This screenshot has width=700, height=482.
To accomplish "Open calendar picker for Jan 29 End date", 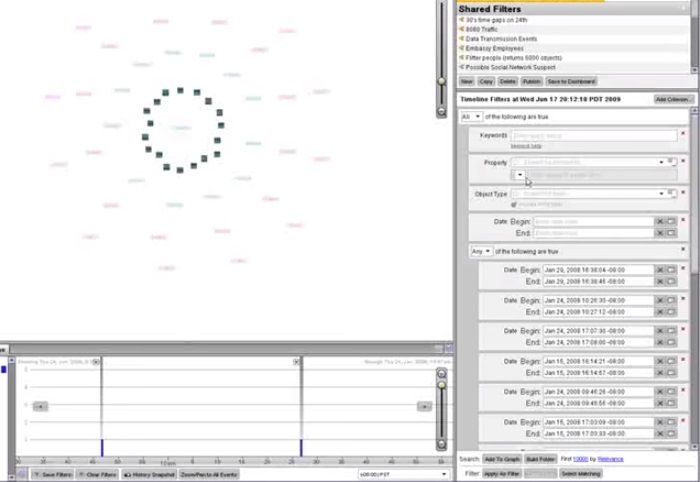I will tap(671, 282).
